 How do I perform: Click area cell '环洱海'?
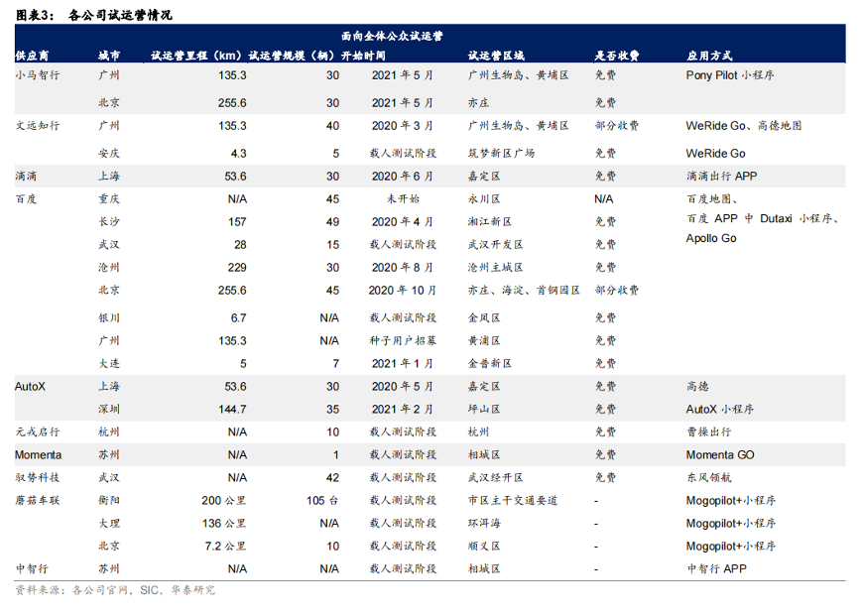click(x=484, y=524)
